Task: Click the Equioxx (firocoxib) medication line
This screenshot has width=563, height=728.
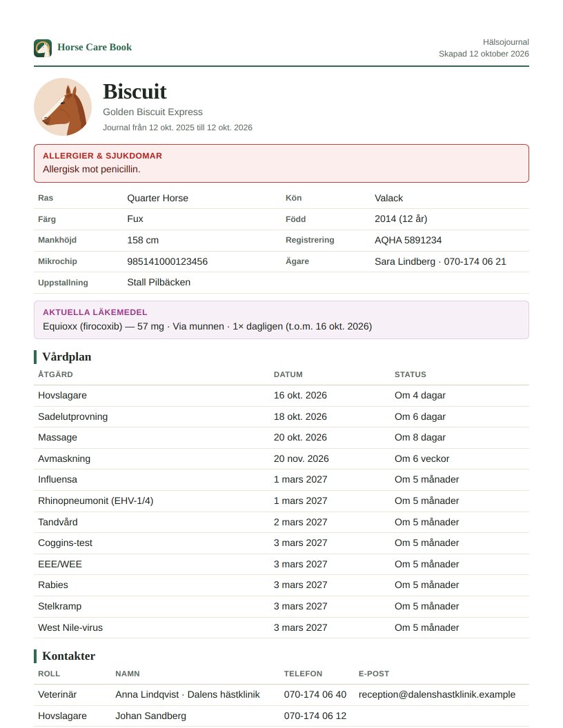Action: tap(207, 326)
